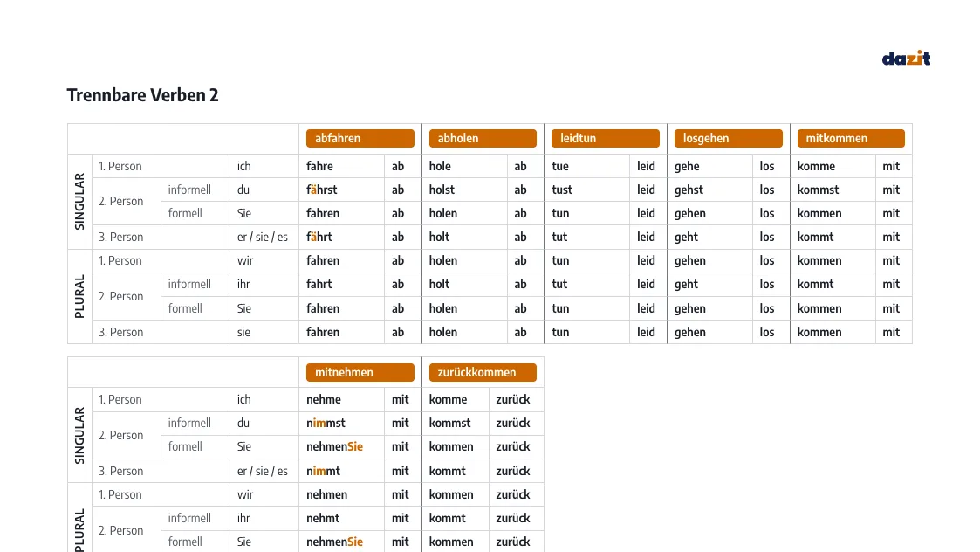Select the mitnehmen verb header
Viewport: 980px width, 552px height.
(360, 372)
